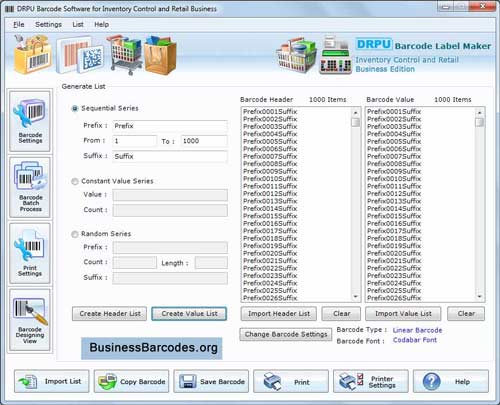Click the brown paper bag icon in the banner
The width and height of the screenshot is (500, 405).
[160, 56]
